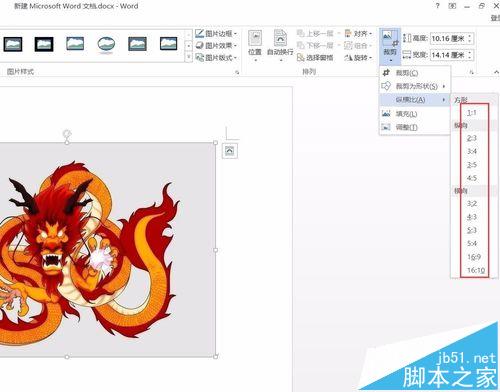Viewport: 500px width, 392px height.
Task: Open 自动换行 (Wrap Text) menu
Action: click(280, 46)
